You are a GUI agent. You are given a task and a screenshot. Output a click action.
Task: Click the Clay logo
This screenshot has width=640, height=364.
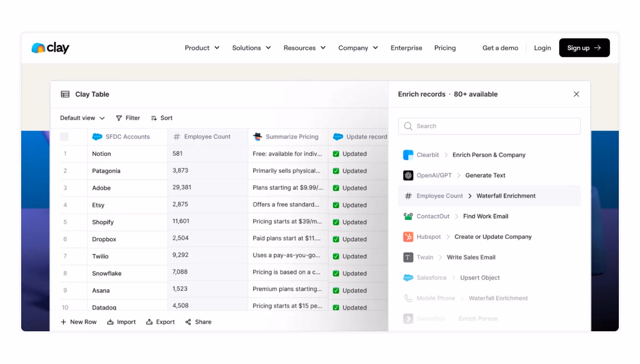pos(50,48)
